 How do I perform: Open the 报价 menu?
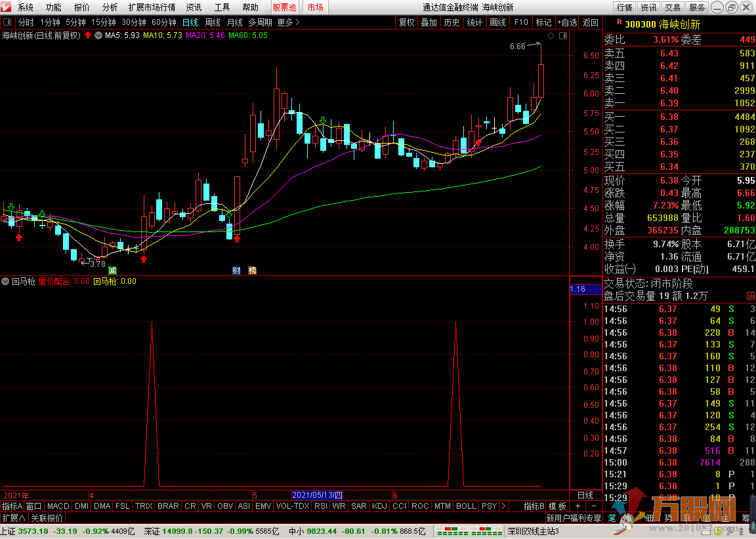[x=81, y=7]
